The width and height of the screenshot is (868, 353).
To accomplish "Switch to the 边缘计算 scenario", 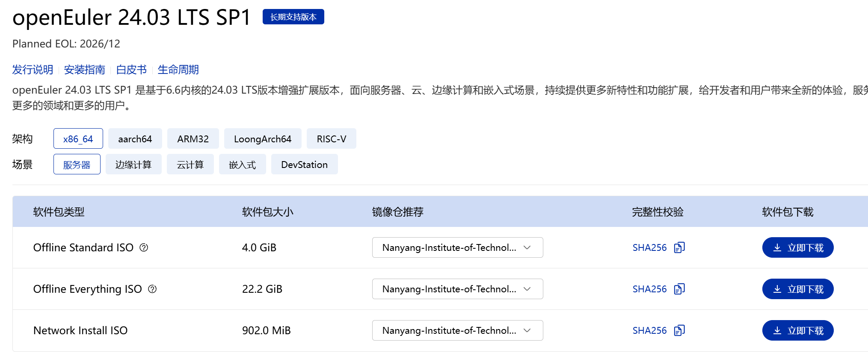I will pos(133,164).
